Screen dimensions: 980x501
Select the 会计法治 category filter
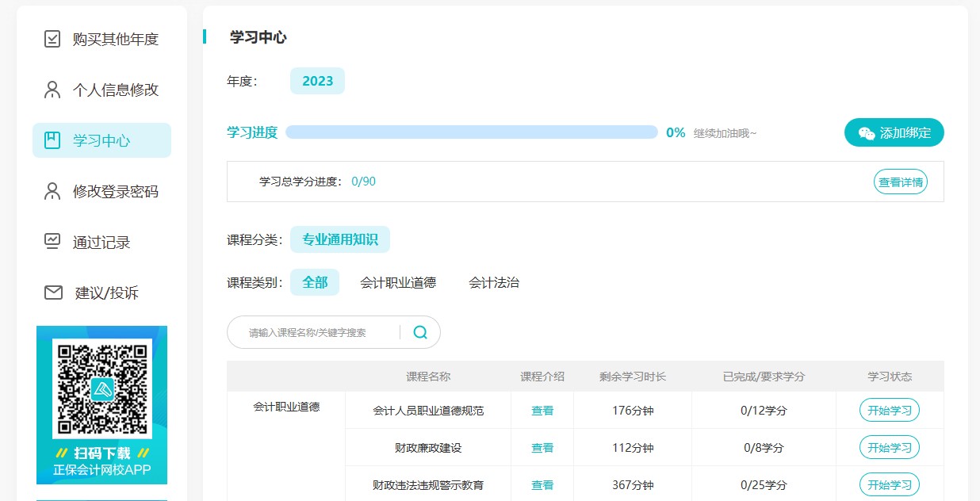coord(495,281)
